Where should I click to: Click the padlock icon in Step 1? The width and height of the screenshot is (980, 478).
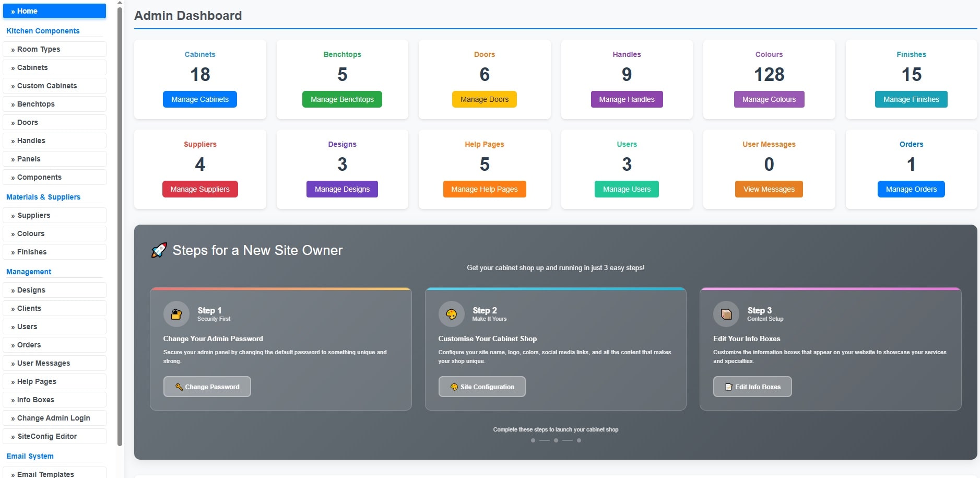click(x=176, y=314)
